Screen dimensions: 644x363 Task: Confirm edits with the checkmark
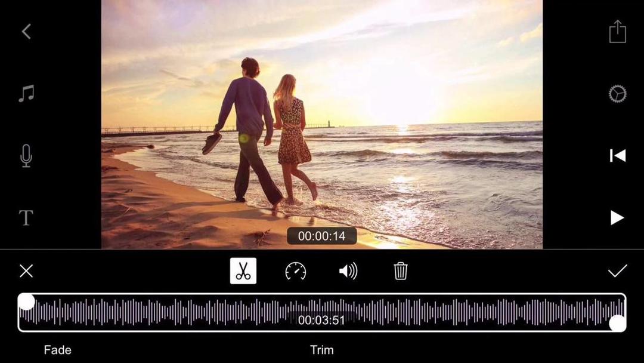(617, 271)
